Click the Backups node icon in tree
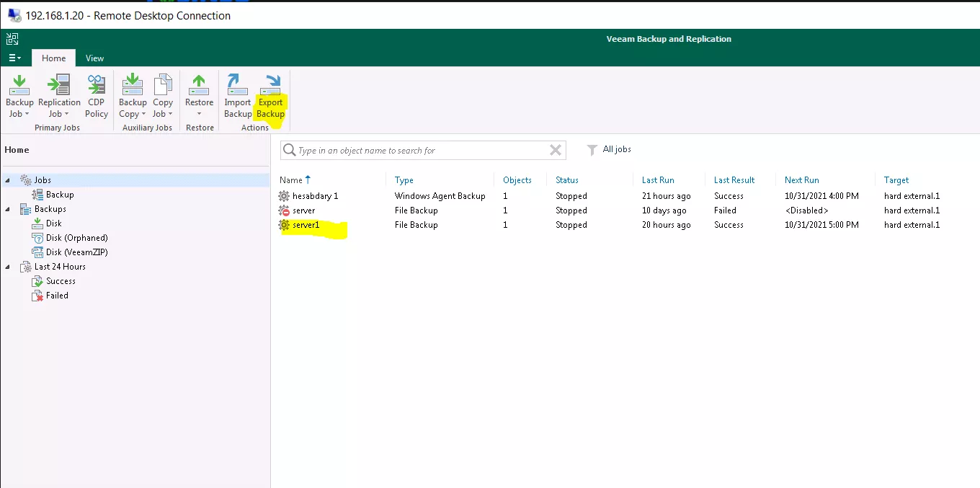 pos(26,209)
